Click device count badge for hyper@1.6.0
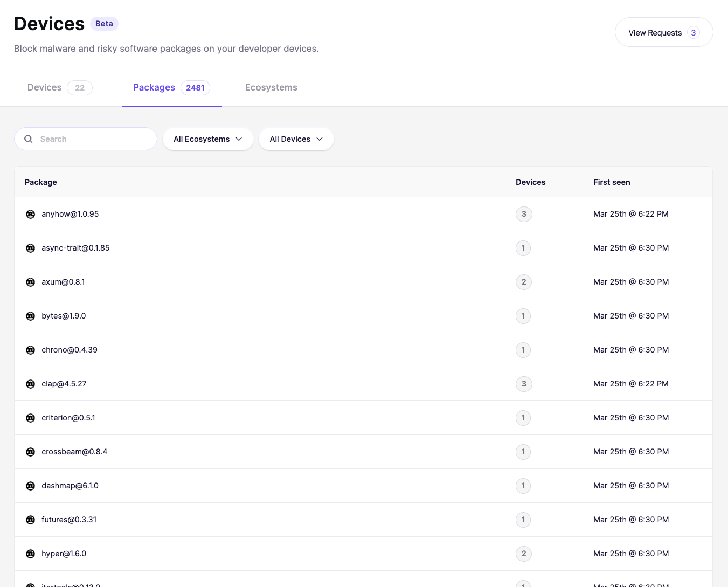 (524, 554)
